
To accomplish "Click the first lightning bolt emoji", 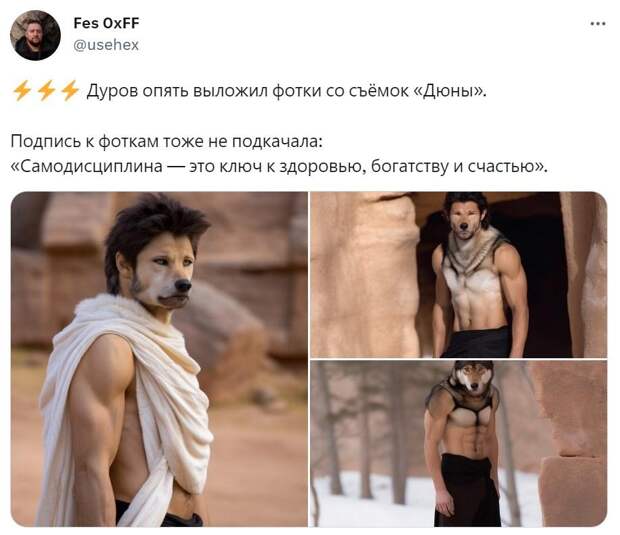I will [22, 91].
